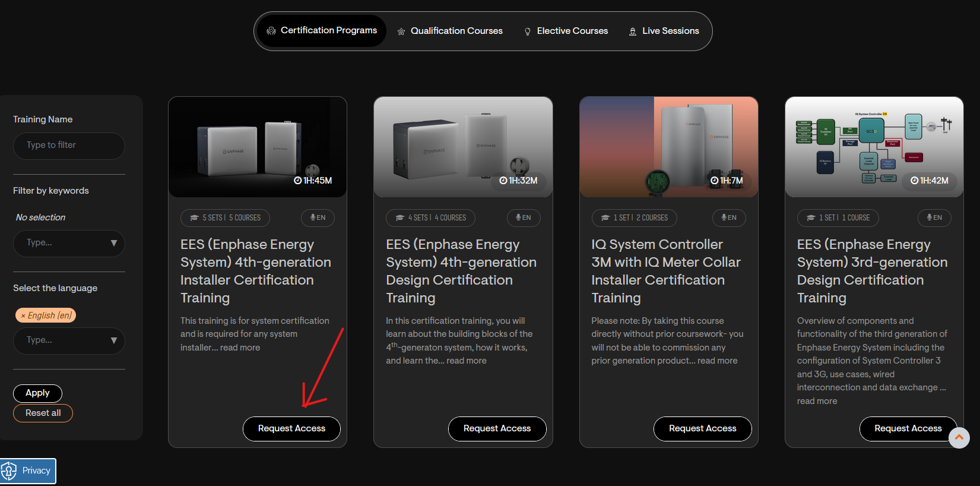This screenshot has height=486, width=980.
Task: Open the Filter by keywords dropdown
Action: [69, 243]
